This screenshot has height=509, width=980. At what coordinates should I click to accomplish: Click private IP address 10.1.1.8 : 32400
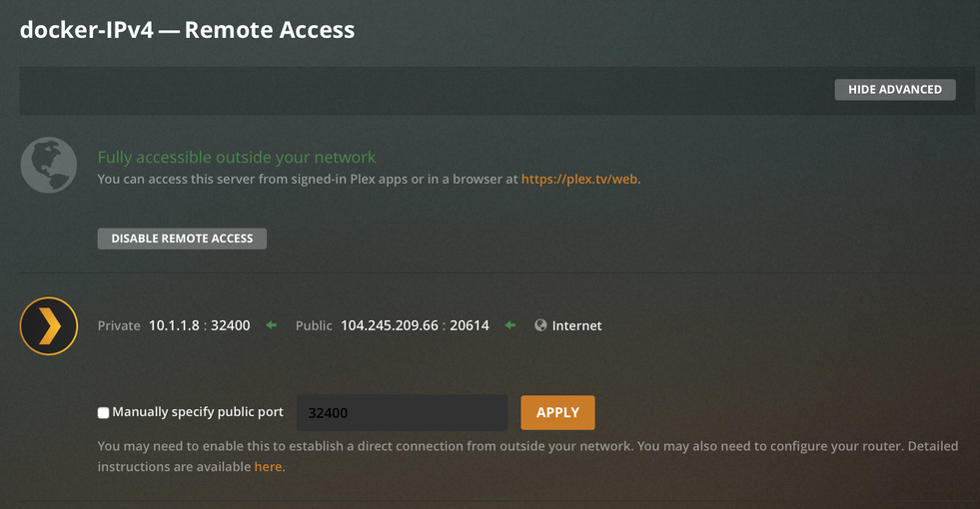point(199,325)
